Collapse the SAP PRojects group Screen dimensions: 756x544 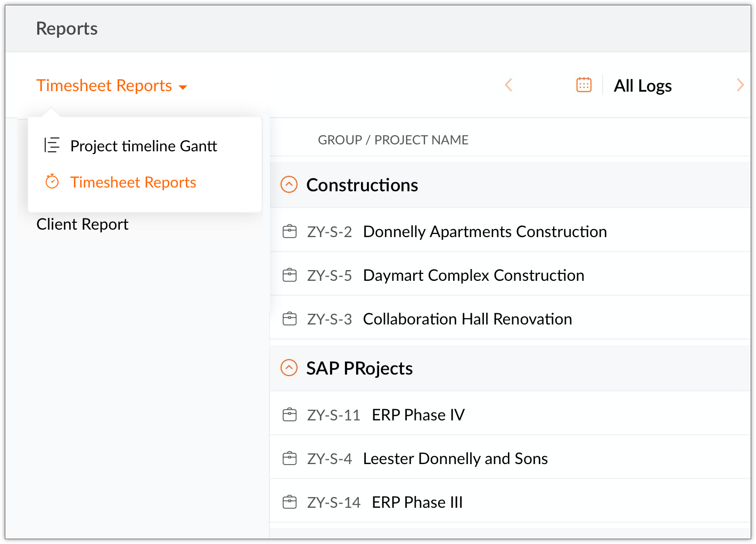tap(289, 368)
